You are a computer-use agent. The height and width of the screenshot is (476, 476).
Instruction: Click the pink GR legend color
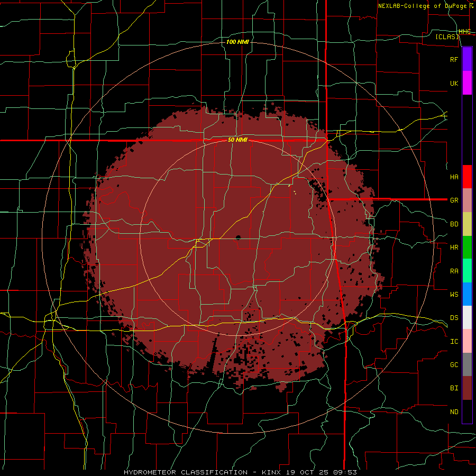467,200
